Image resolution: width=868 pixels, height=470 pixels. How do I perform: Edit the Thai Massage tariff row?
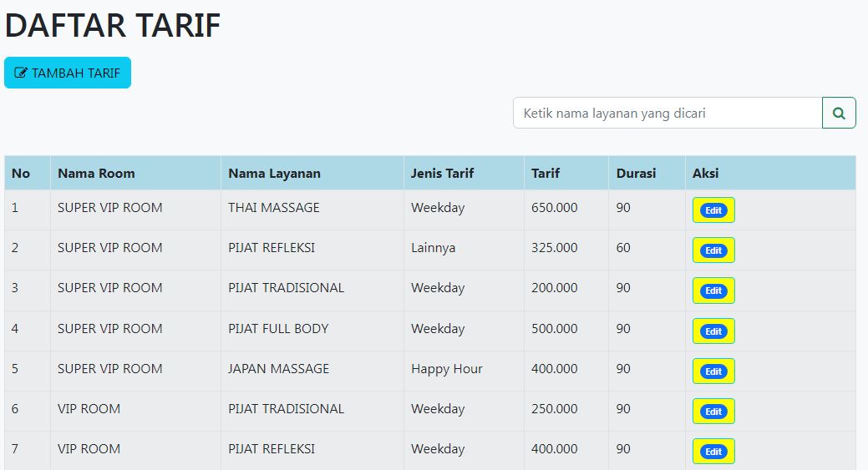713,210
